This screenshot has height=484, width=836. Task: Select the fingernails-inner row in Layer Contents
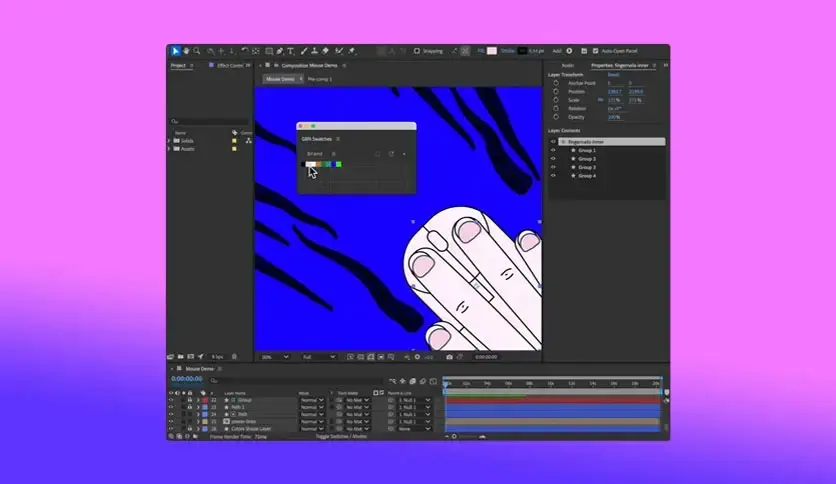tap(612, 142)
